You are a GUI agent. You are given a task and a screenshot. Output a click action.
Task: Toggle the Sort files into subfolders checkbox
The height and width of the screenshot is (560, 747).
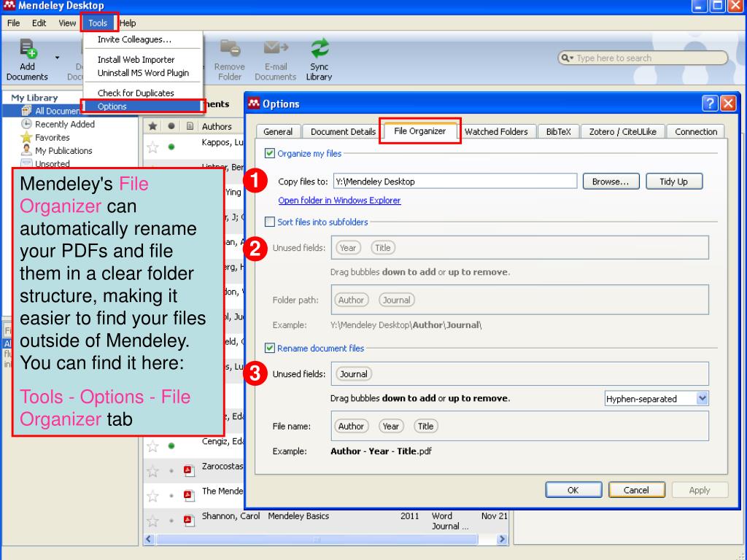[x=270, y=222]
